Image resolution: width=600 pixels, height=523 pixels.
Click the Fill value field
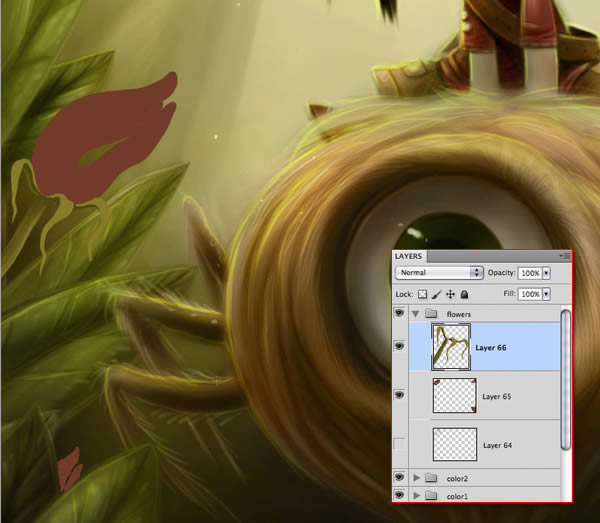[x=530, y=294]
